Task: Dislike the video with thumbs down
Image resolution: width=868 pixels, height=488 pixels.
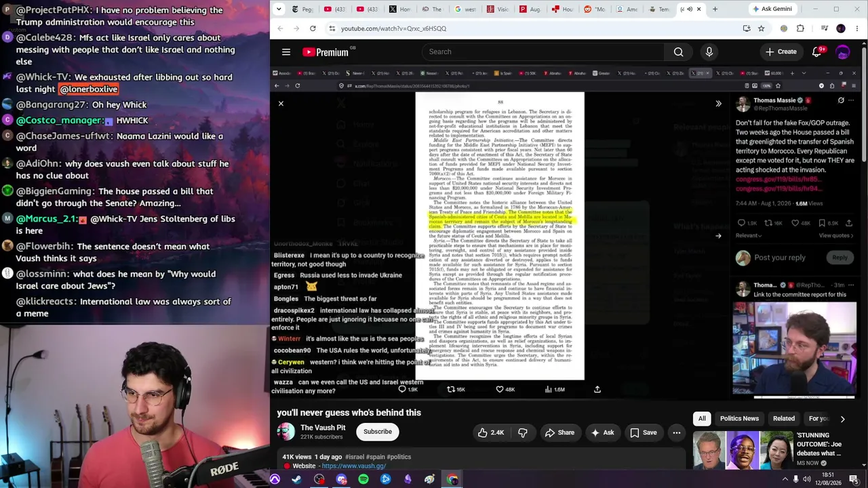Action: [x=523, y=432]
